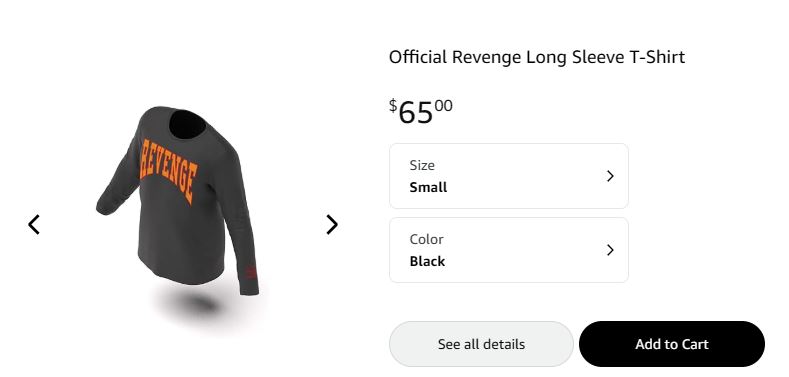
Task: Click the orange REVENGE logo on shirt
Action: coord(168,170)
